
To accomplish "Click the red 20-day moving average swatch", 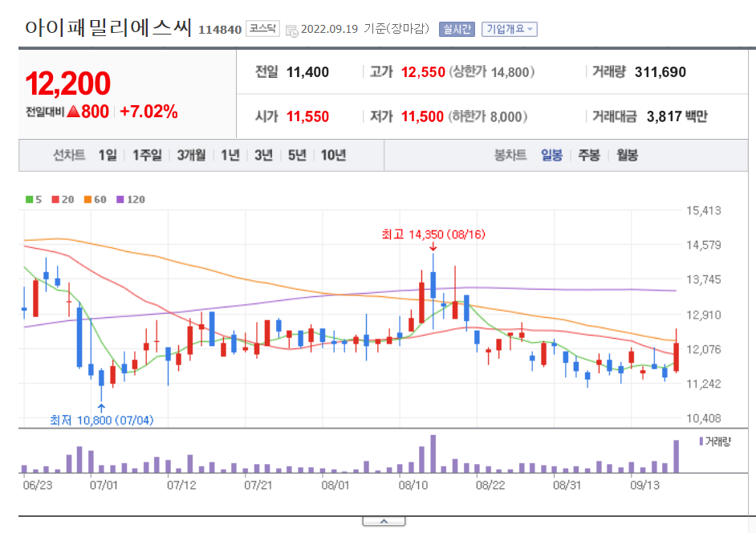I will tap(55, 199).
